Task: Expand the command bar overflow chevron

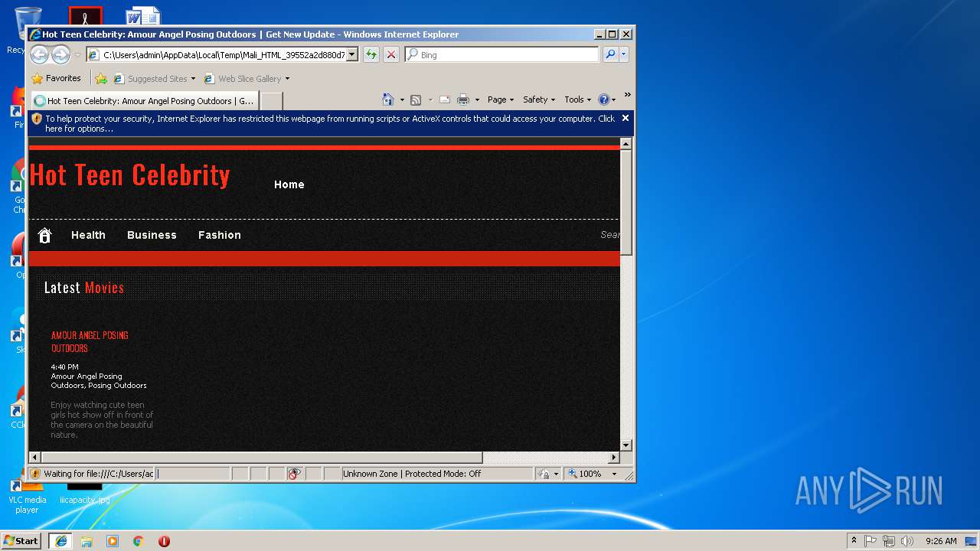Action: [x=627, y=95]
